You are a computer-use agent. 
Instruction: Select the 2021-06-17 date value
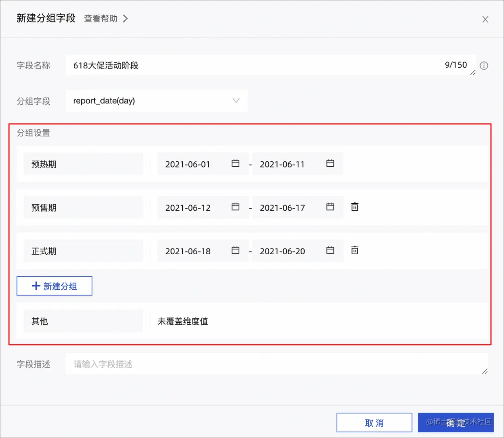(x=282, y=208)
